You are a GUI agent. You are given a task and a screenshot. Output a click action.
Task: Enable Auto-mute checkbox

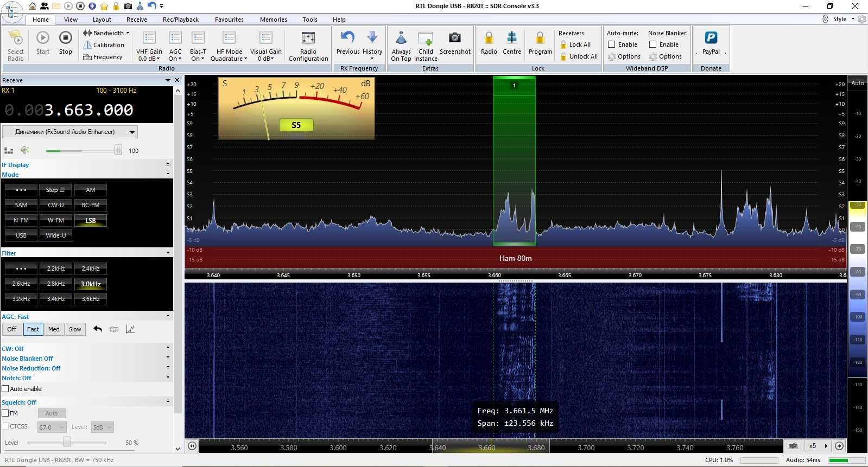612,44
